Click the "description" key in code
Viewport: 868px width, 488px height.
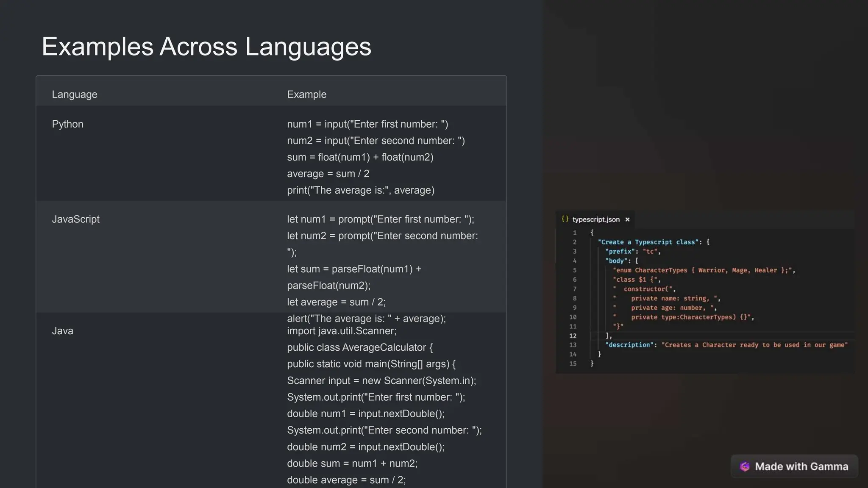coord(629,345)
